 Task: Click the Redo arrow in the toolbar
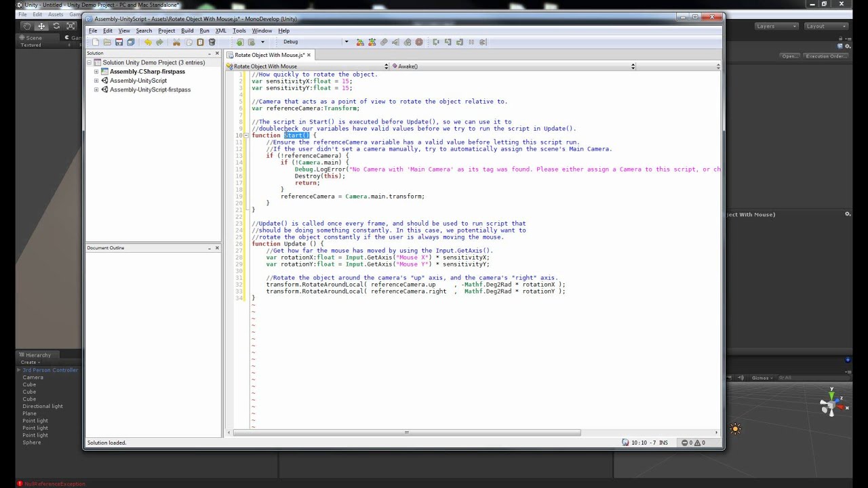coord(159,42)
